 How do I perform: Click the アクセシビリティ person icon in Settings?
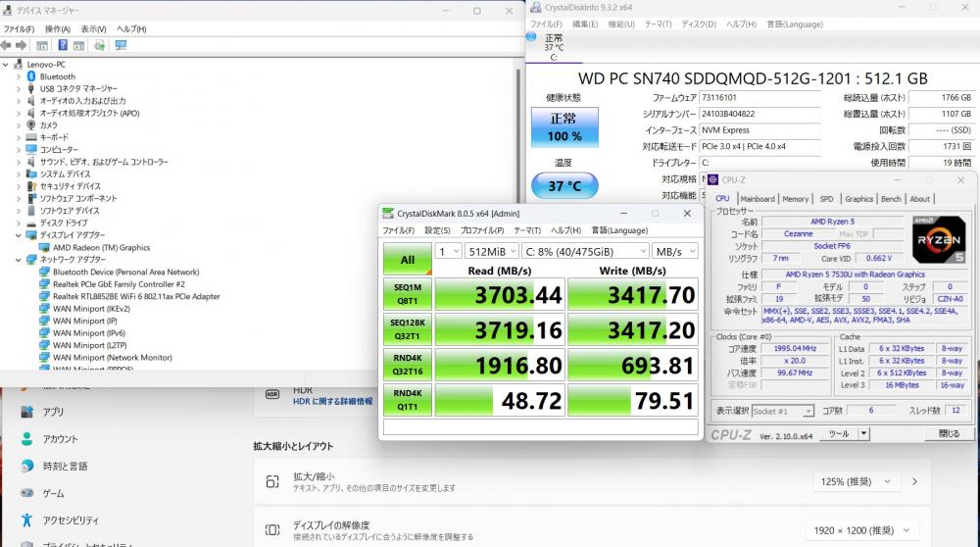pos(26,520)
